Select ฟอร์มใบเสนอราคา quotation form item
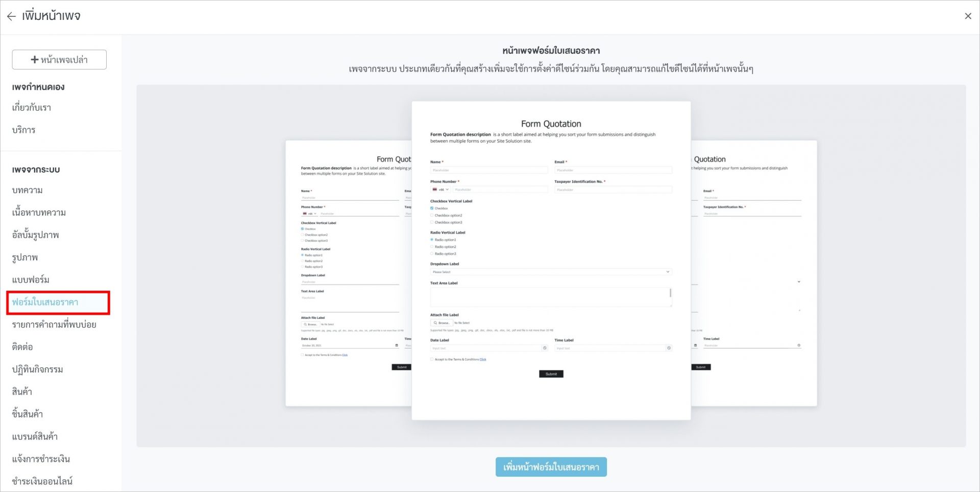 [x=45, y=302]
